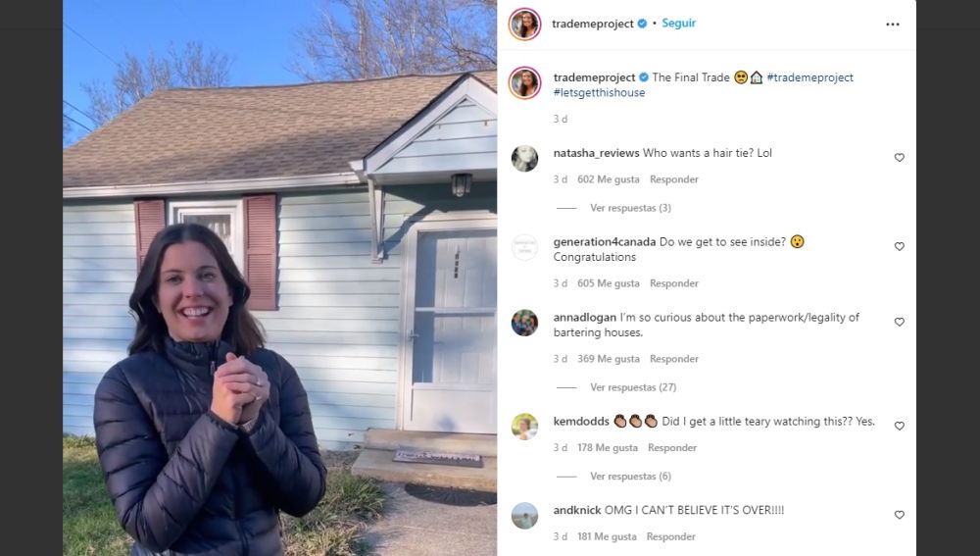The width and height of the screenshot is (980, 556).
Task: Follow the account via Seguir
Action: tap(679, 24)
